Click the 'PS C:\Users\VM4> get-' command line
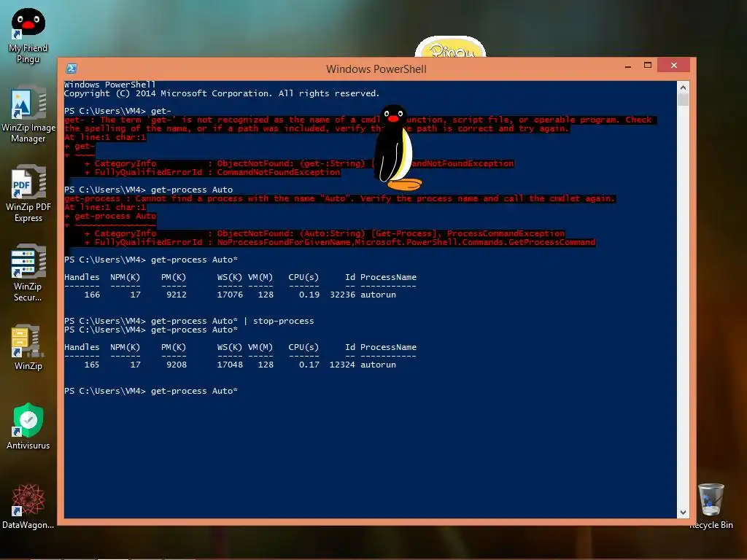The width and height of the screenshot is (747, 560). pyautogui.click(x=117, y=111)
